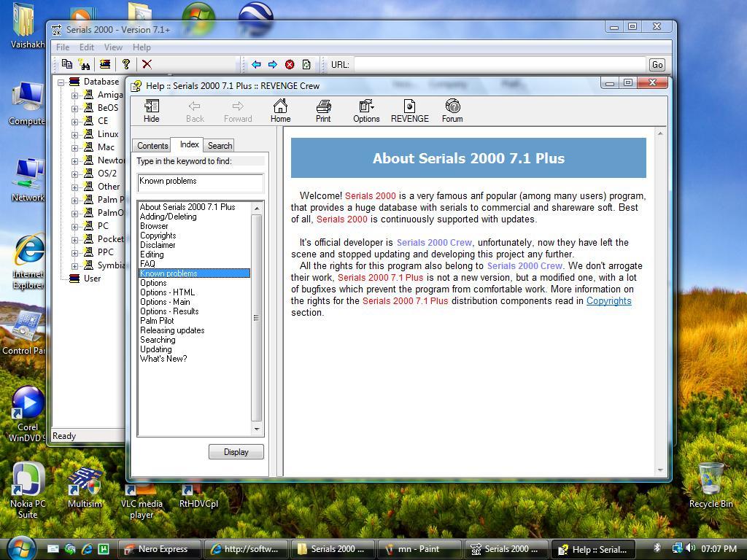The width and height of the screenshot is (747, 560).
Task: Click the keyword list scrollbar down arrow
Action: 256,429
